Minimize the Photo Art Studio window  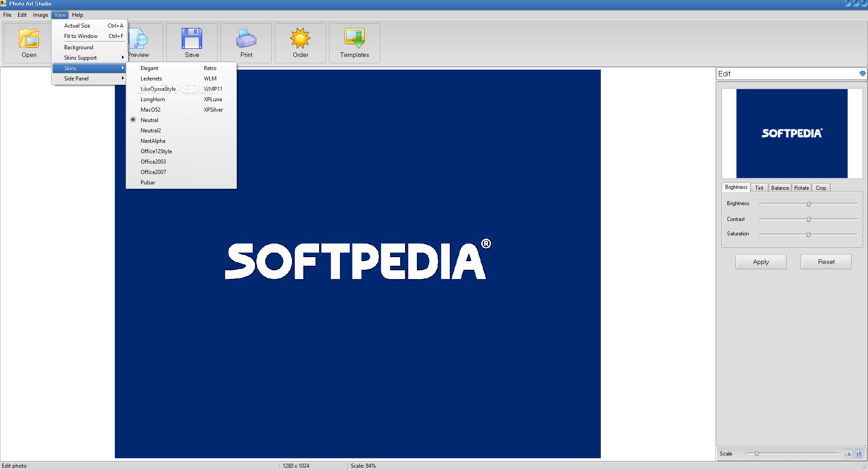tap(848, 3)
